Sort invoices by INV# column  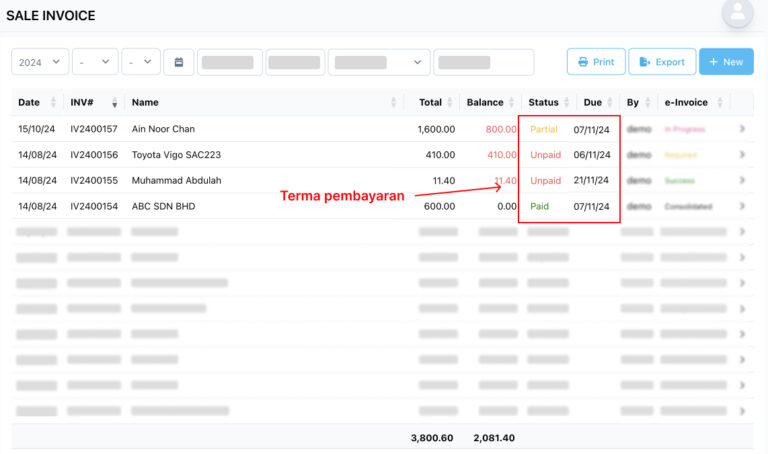(115, 103)
